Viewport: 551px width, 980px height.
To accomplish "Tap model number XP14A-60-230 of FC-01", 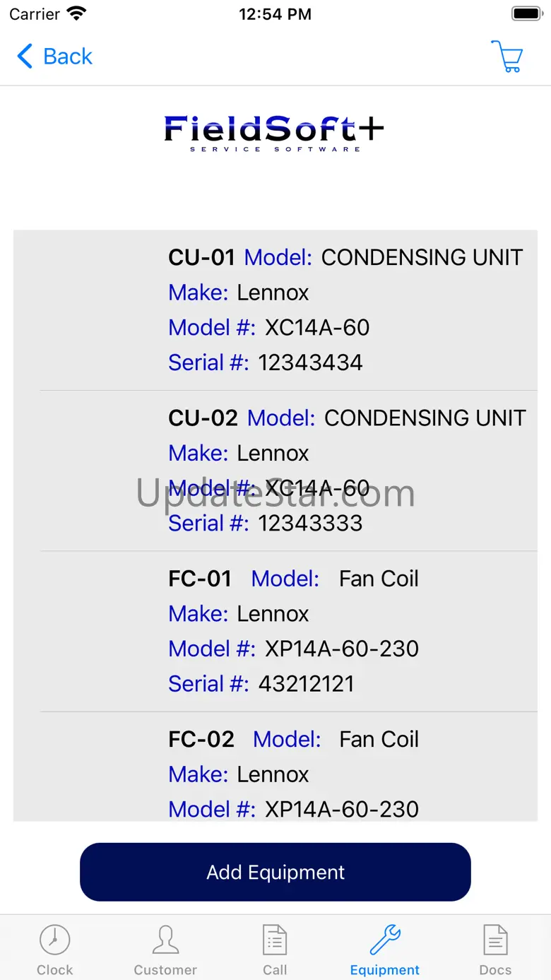I will tap(341, 649).
